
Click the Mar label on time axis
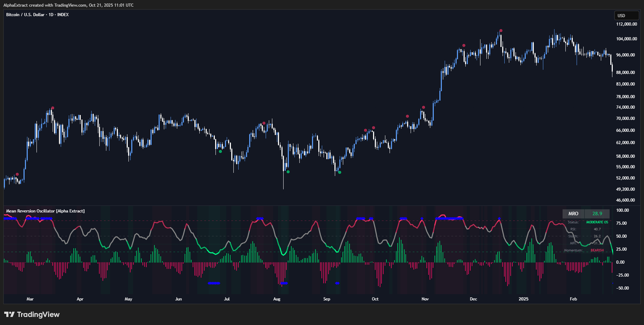click(30, 299)
